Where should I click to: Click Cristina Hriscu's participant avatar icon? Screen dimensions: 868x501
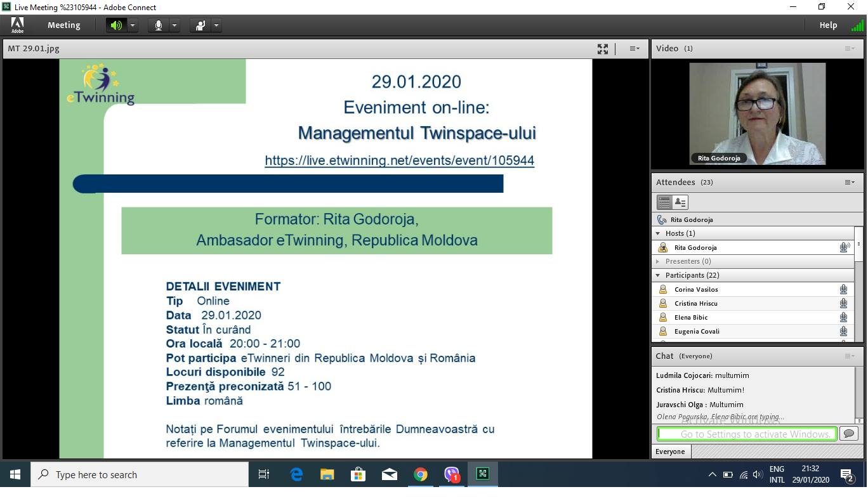coord(663,303)
